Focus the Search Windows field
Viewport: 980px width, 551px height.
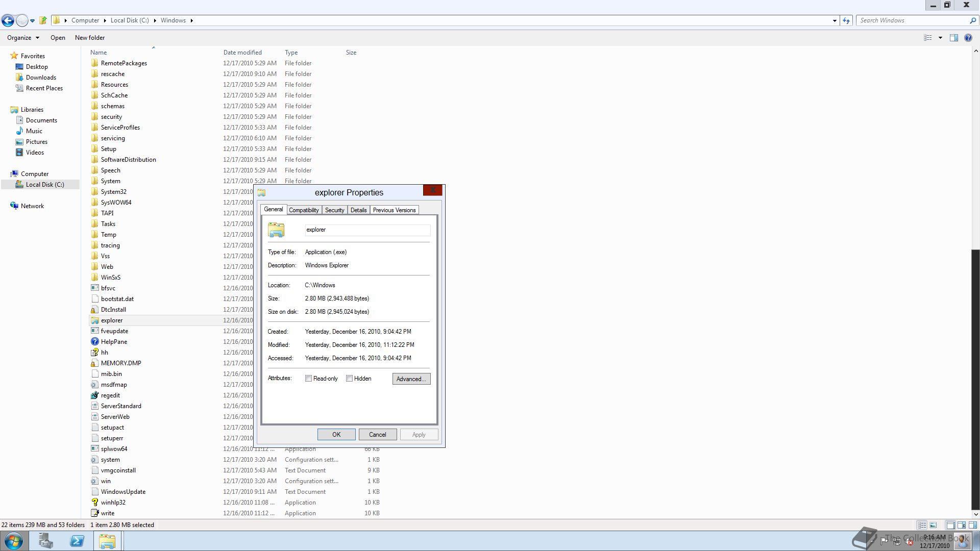pyautogui.click(x=913, y=20)
